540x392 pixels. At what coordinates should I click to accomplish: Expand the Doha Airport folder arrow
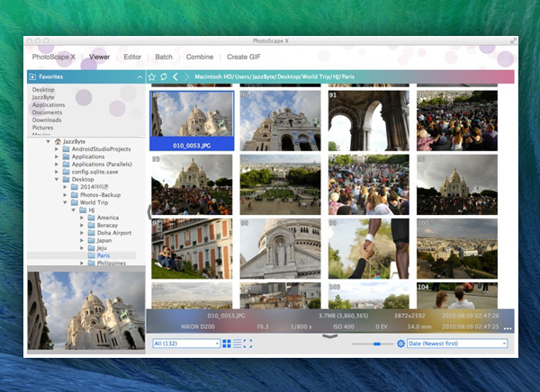click(82, 233)
